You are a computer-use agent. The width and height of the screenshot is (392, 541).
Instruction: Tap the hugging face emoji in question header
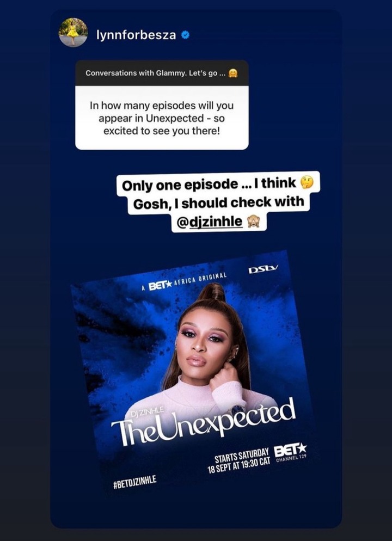(x=233, y=73)
